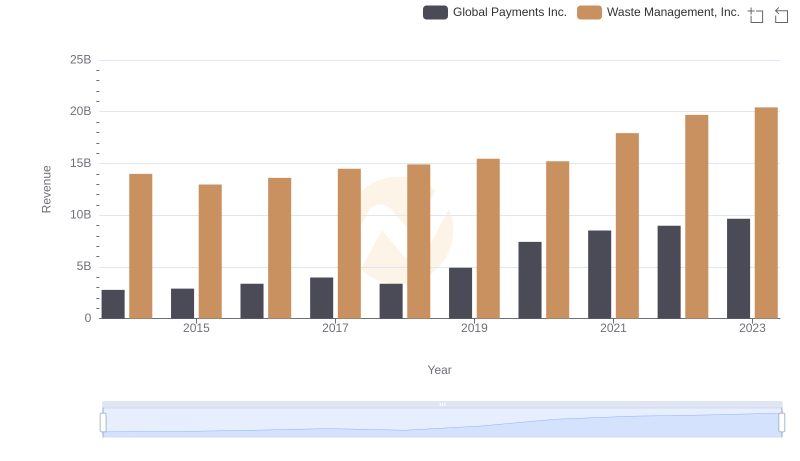Click the dark Global Payments legend swatch
The width and height of the screenshot is (800, 461).
pyautogui.click(x=435, y=12)
